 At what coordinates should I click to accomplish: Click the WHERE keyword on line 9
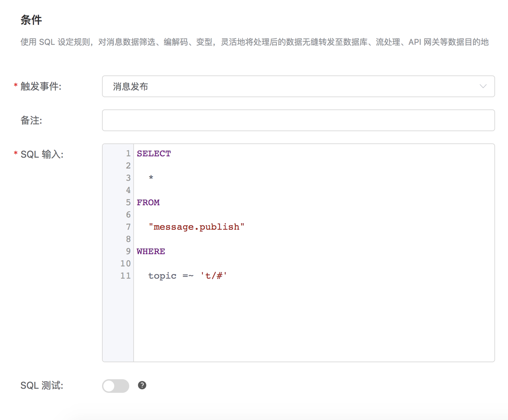click(x=151, y=251)
